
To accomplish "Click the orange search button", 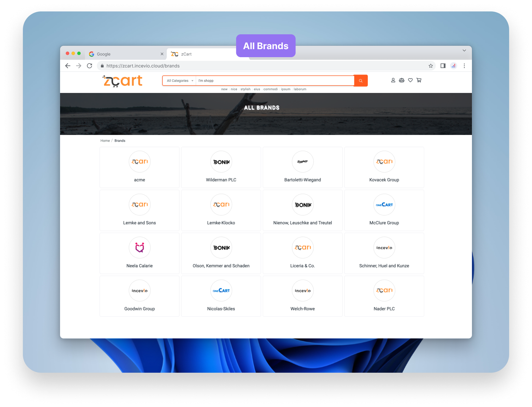I will pos(360,81).
